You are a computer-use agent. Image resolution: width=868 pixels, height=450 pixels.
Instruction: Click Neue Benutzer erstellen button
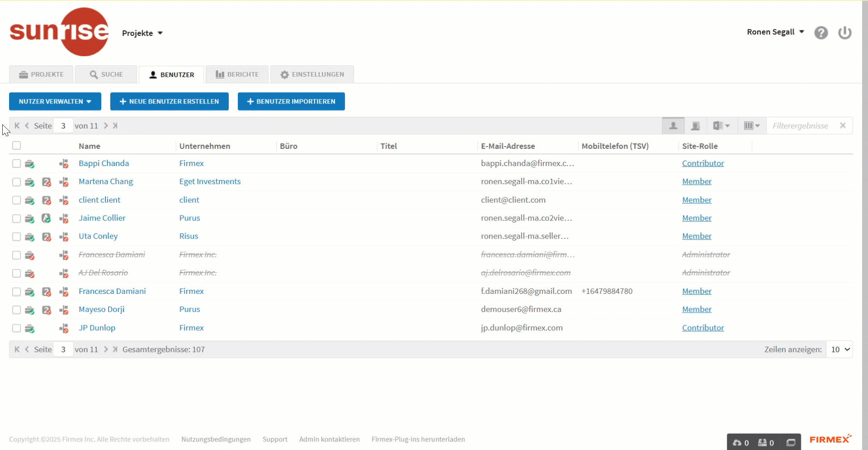pos(169,102)
